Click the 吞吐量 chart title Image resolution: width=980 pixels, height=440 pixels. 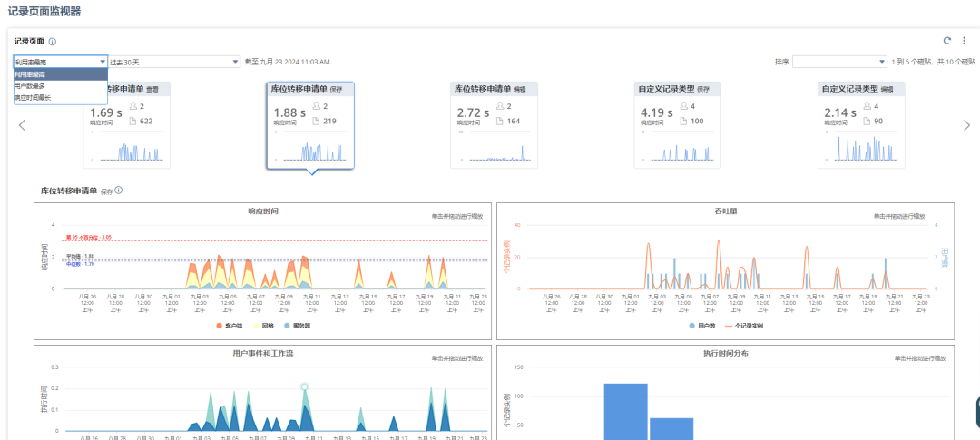click(x=726, y=211)
